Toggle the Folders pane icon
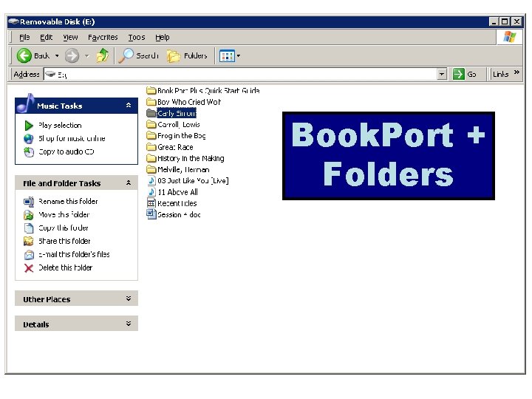 click(x=174, y=56)
